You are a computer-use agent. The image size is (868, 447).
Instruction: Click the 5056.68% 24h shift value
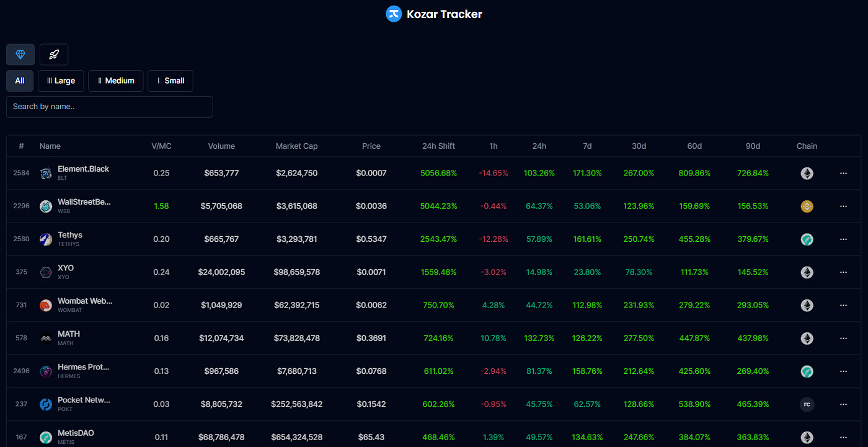[438, 174]
